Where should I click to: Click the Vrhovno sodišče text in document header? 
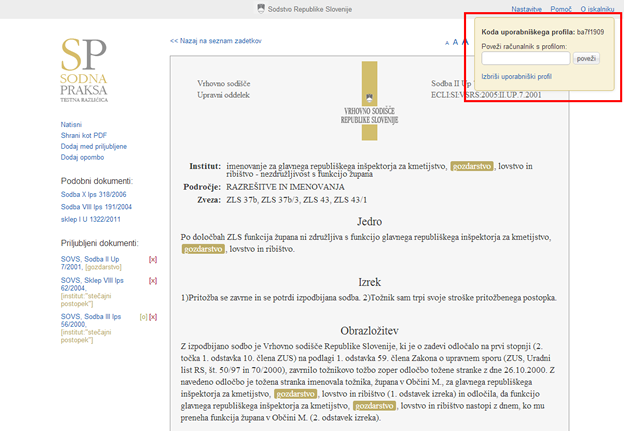224,83
